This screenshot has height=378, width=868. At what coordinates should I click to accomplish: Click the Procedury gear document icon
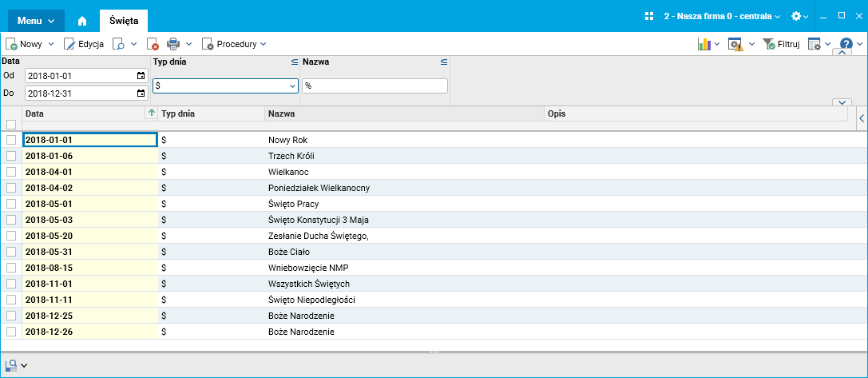208,44
